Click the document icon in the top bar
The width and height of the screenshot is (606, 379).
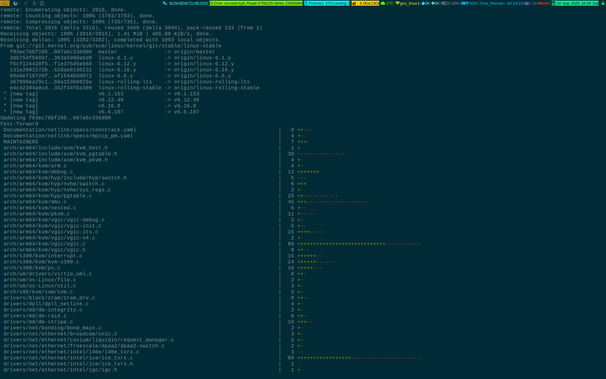(42, 3)
